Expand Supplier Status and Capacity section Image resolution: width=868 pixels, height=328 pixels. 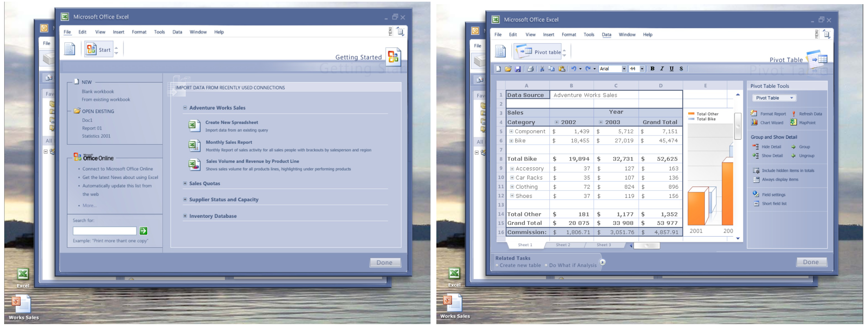click(x=185, y=200)
